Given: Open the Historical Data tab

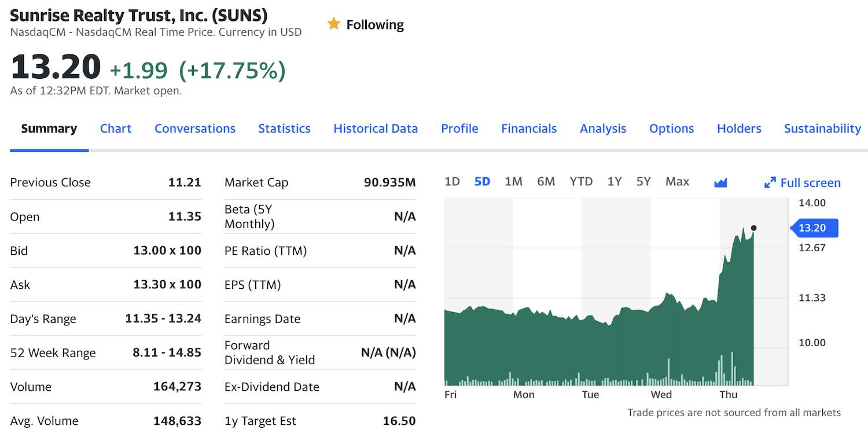Looking at the screenshot, I should 376,129.
